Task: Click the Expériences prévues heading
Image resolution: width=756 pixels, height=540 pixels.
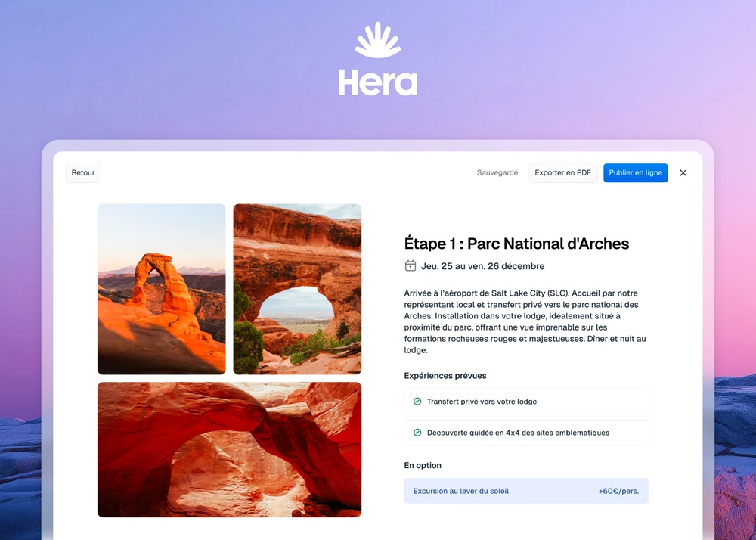Action: pyautogui.click(x=445, y=376)
